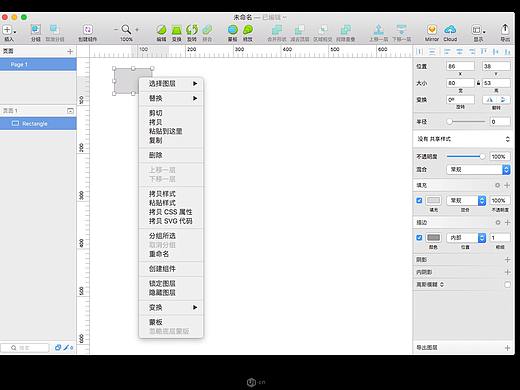Click the Export (导出) toolbar icon

point(505,29)
